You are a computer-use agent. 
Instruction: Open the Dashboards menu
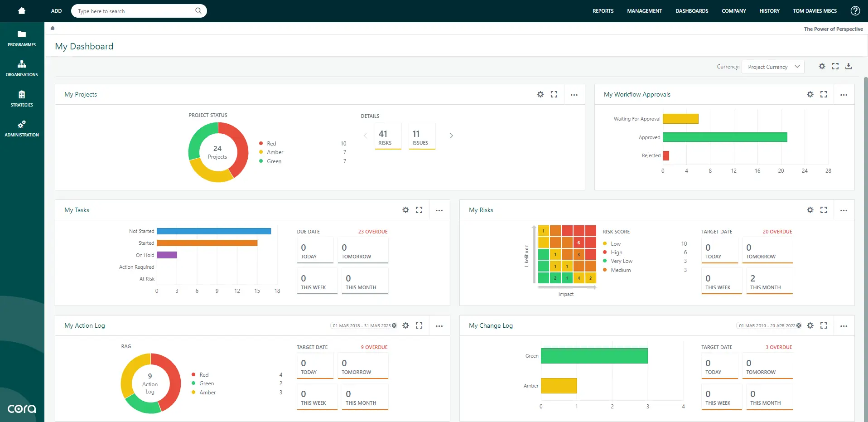[692, 11]
